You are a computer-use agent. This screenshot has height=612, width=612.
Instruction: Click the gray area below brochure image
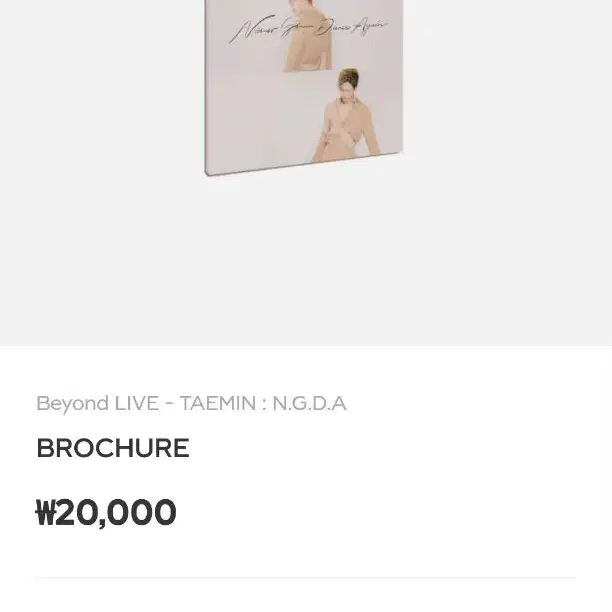pos(306,262)
